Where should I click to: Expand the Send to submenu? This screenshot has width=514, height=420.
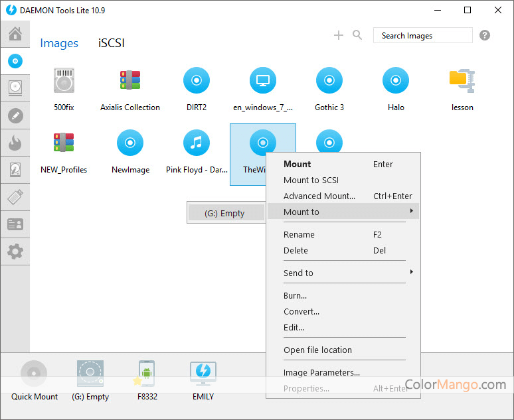coord(343,273)
